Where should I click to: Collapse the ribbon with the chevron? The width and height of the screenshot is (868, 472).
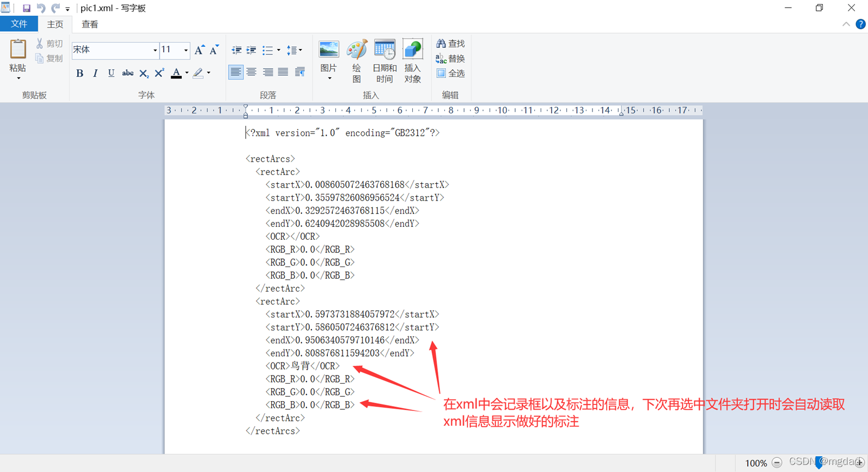click(x=846, y=24)
